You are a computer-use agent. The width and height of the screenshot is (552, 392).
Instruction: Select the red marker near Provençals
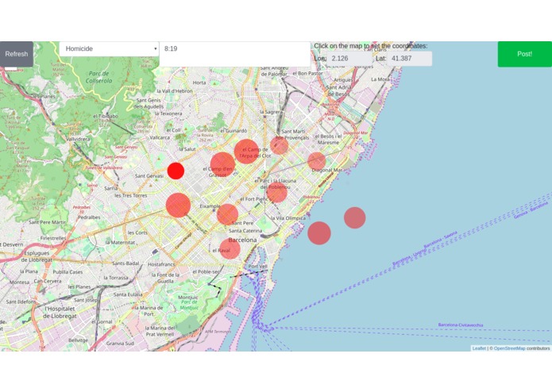(x=279, y=145)
